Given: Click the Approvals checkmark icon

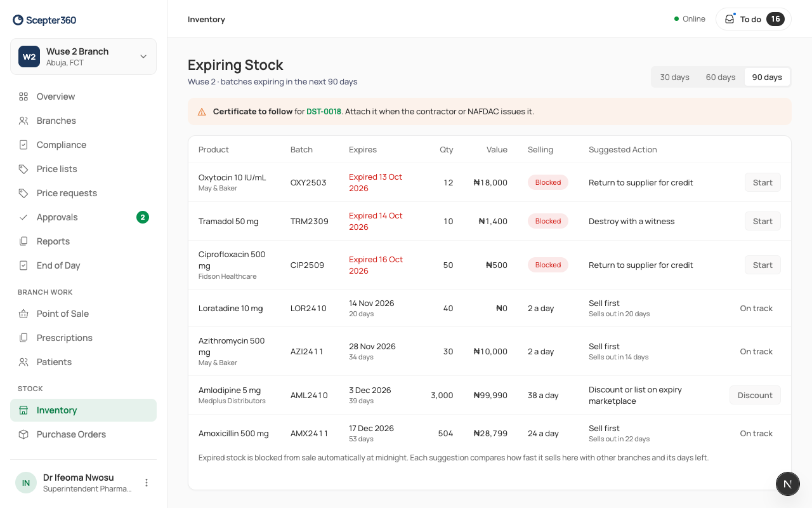Looking at the screenshot, I should 23,217.
